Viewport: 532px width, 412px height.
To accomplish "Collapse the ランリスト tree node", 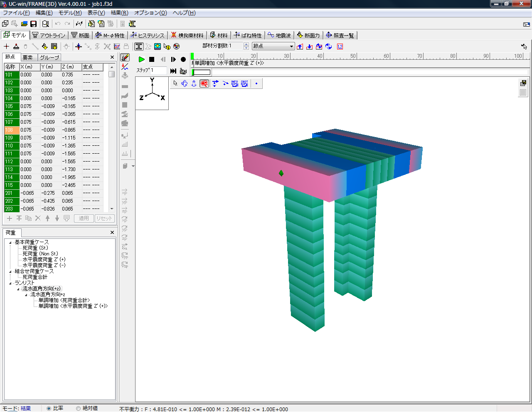I will point(10,283).
